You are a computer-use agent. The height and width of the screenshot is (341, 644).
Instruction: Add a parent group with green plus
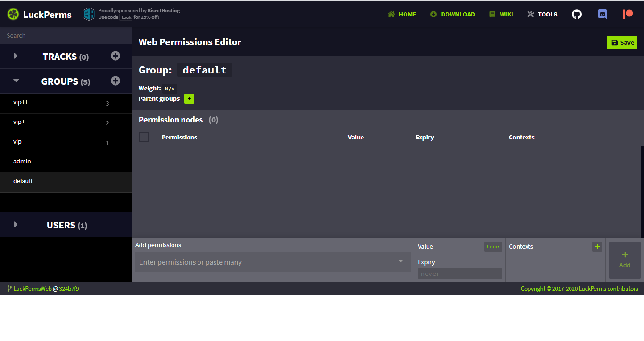click(189, 99)
